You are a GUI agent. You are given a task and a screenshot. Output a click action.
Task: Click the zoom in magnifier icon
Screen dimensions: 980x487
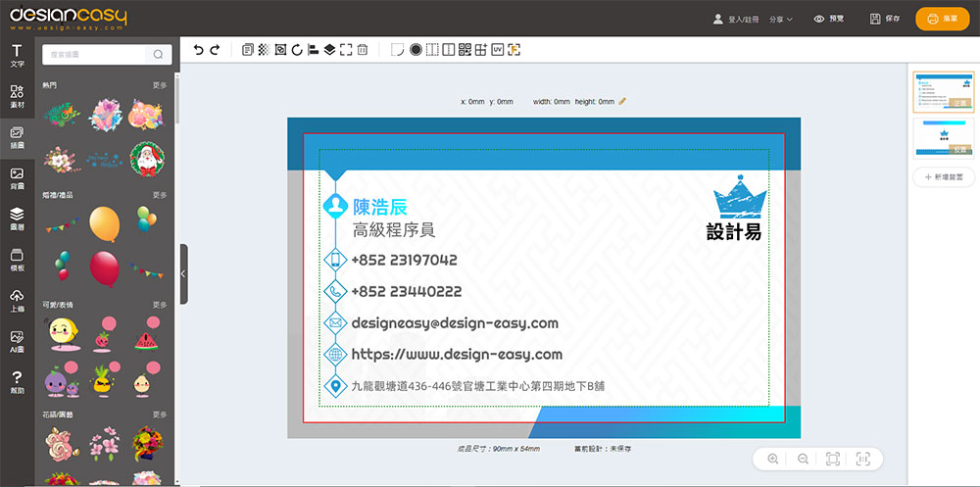773,459
